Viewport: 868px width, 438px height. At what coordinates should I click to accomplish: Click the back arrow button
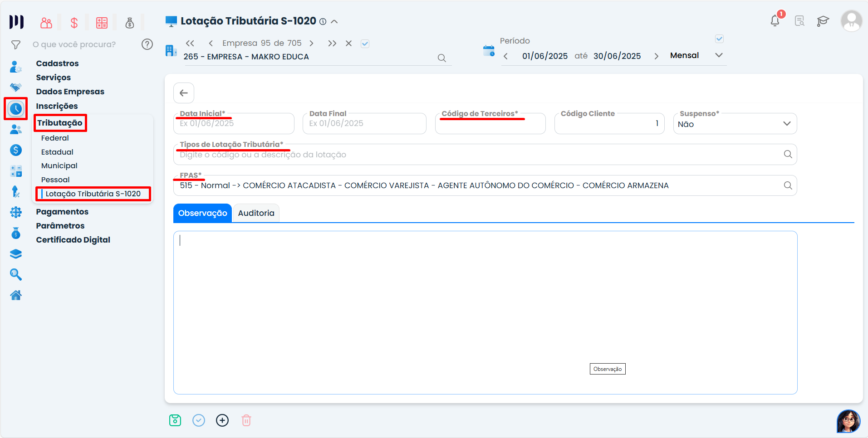pyautogui.click(x=184, y=93)
